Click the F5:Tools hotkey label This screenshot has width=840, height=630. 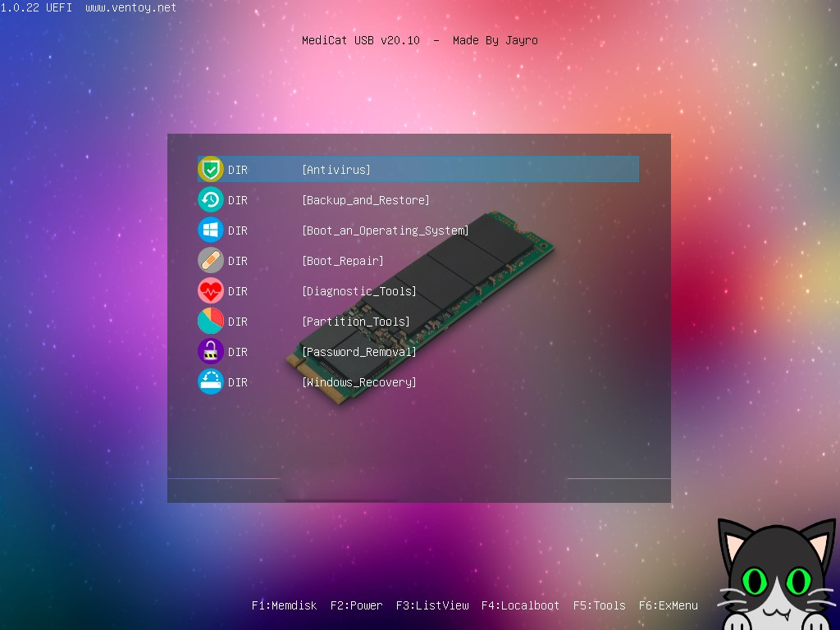[600, 605]
